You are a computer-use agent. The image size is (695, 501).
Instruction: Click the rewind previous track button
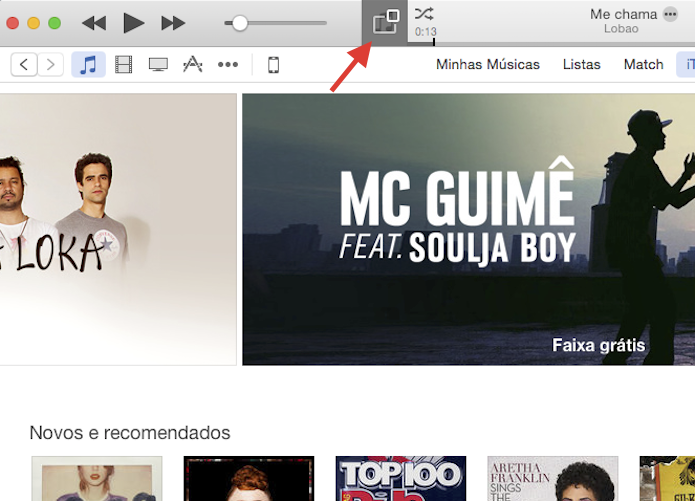tap(94, 23)
